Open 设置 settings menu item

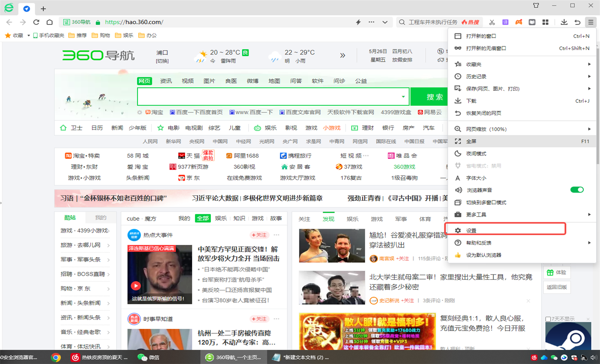[x=522, y=230]
